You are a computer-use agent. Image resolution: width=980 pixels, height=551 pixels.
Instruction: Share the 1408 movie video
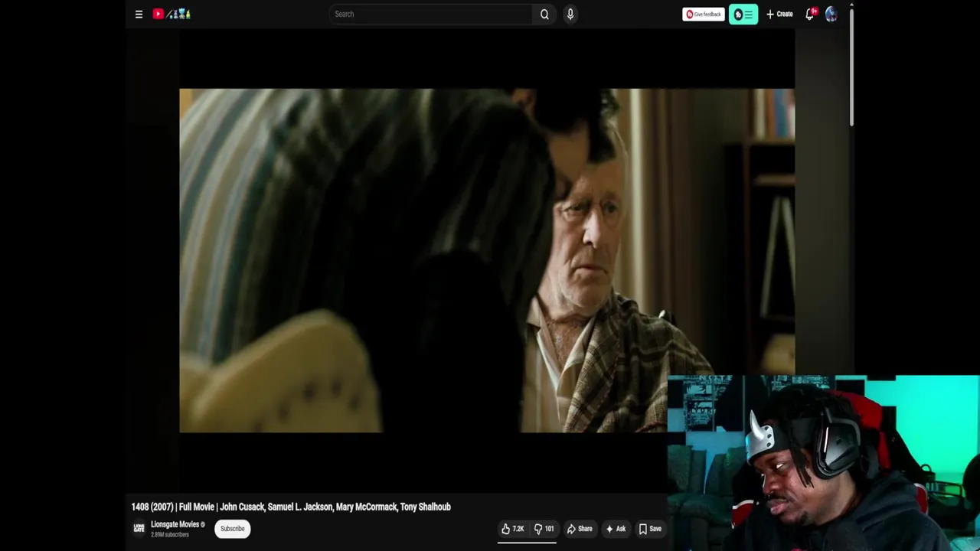[580, 529]
